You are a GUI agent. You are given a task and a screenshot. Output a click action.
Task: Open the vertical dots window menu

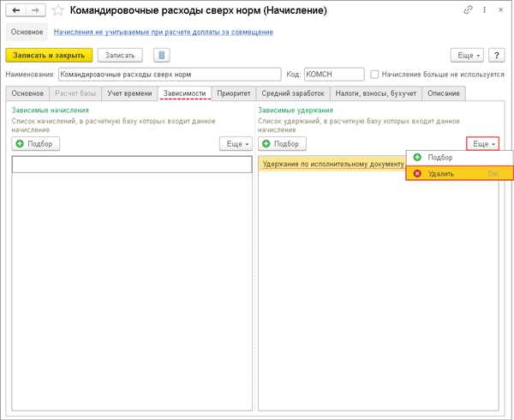485,10
